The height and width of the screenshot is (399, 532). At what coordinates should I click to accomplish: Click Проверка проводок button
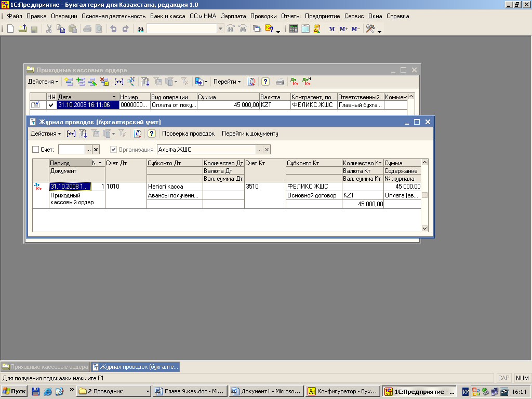(188, 134)
